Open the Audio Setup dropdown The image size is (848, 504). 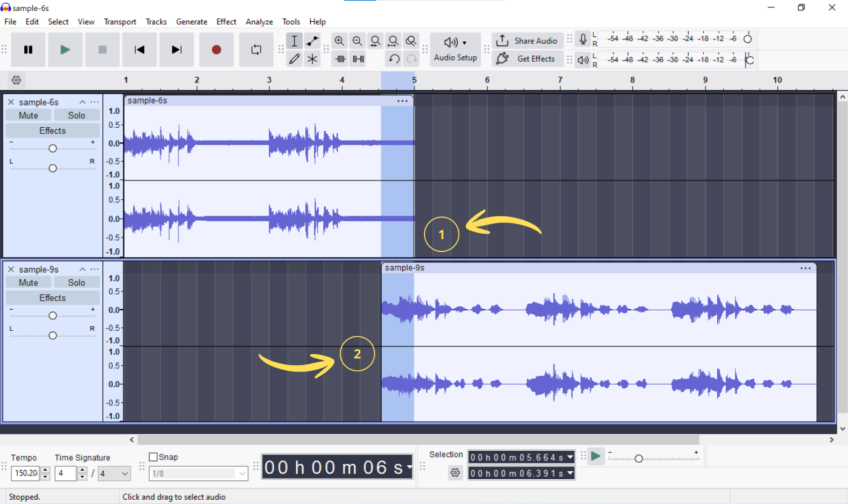coord(455,49)
